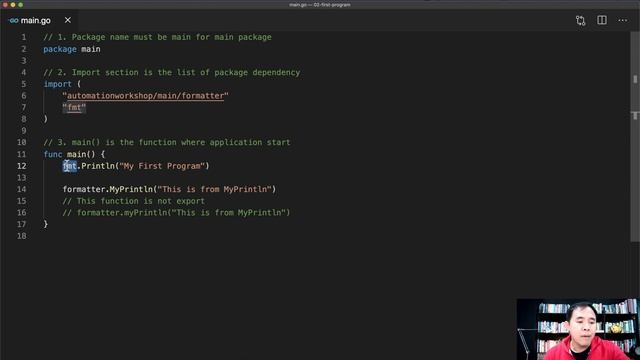640x360 pixels.
Task: Click the Go file icon in the tab
Action: pos(13,20)
